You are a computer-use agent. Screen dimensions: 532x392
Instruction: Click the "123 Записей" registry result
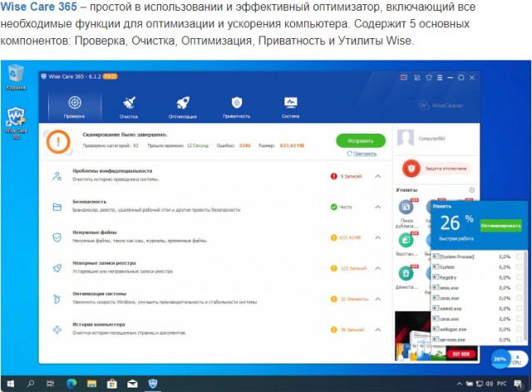[353, 268]
